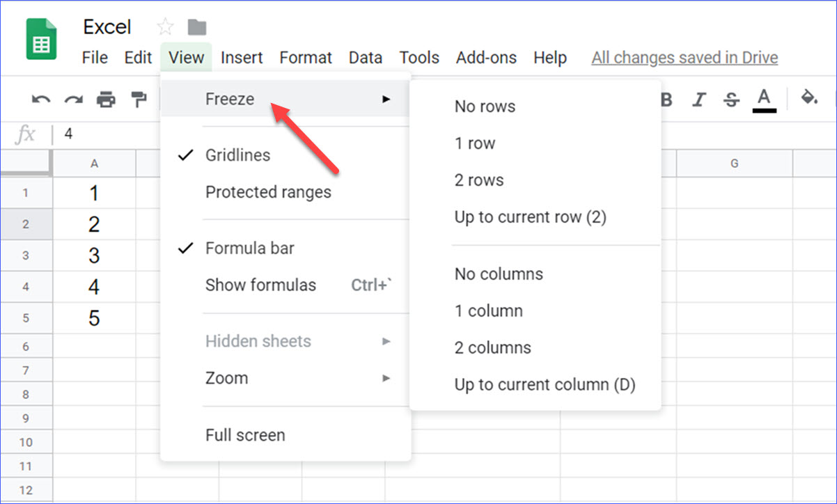
Task: Click the Undo icon
Action: pyautogui.click(x=40, y=99)
